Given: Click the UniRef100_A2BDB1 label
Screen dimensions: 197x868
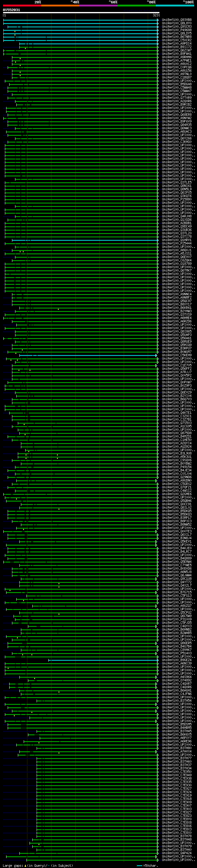Looking at the screenshot, I should click(177, 223).
